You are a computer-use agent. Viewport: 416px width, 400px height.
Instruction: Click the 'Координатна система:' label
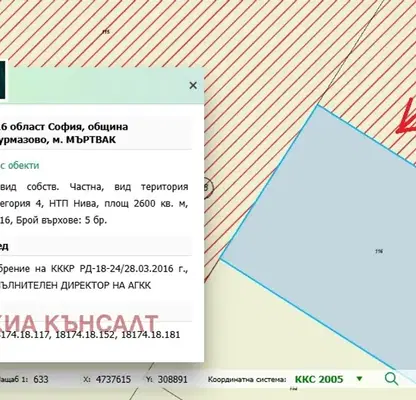point(247,379)
